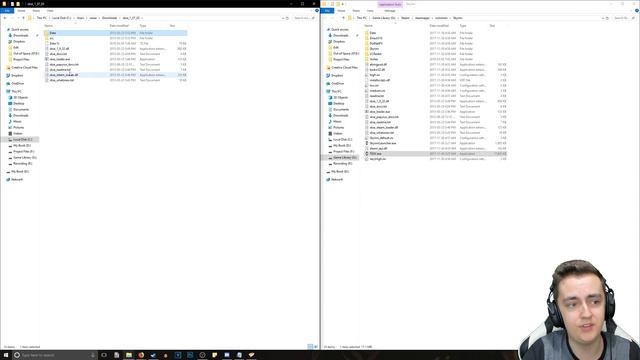Select Local Disk (C:) in the left window sidebar
640x360 pixels.
(x=22, y=140)
